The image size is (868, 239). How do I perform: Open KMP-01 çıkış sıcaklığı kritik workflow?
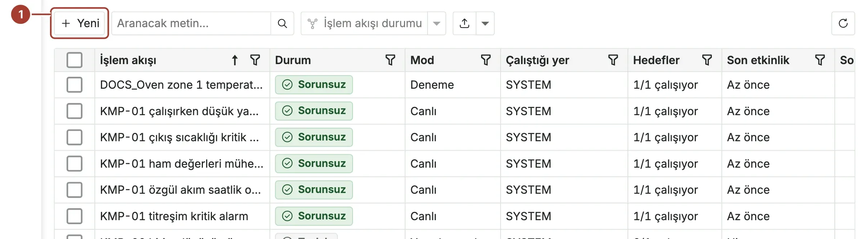[x=179, y=137]
